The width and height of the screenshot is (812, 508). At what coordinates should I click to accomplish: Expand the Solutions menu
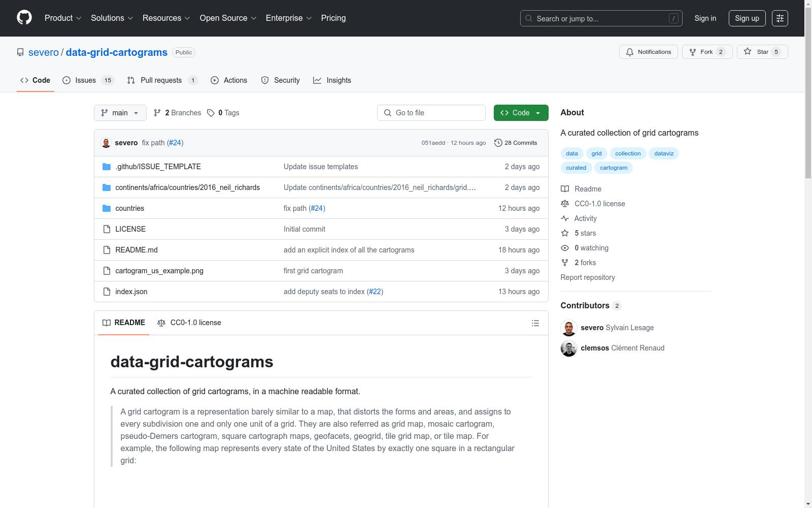112,18
